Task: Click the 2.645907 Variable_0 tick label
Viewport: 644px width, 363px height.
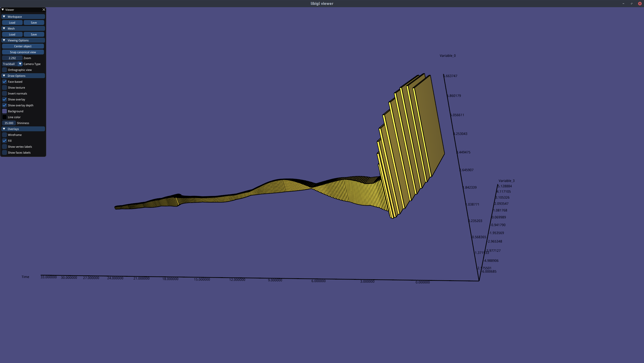Action: (x=466, y=170)
